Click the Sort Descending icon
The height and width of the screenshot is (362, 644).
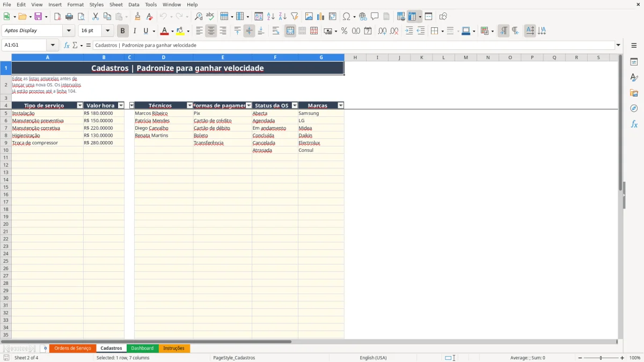[283, 17]
